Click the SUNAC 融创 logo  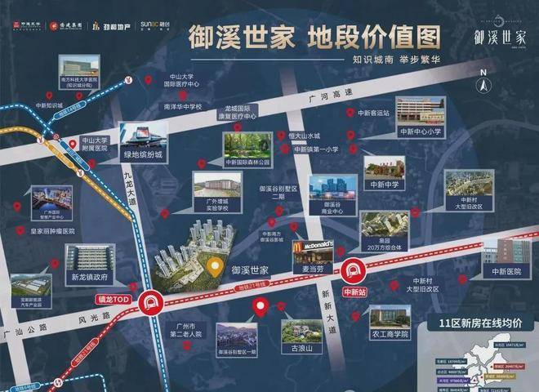click(155, 26)
